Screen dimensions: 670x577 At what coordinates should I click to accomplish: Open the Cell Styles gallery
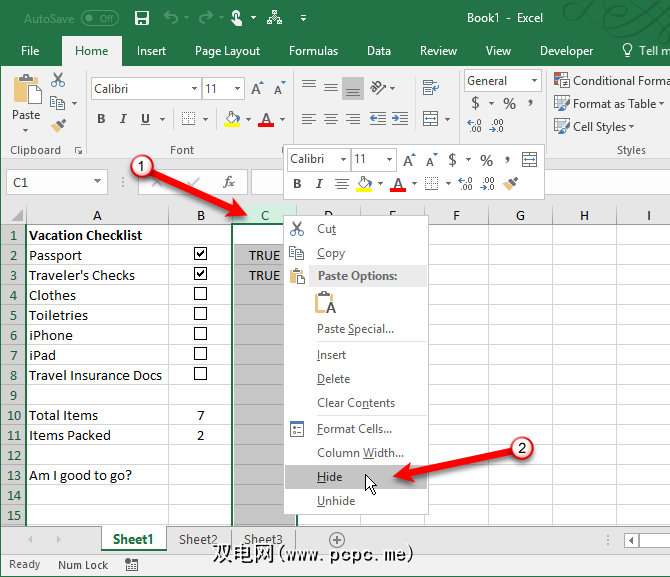click(597, 127)
